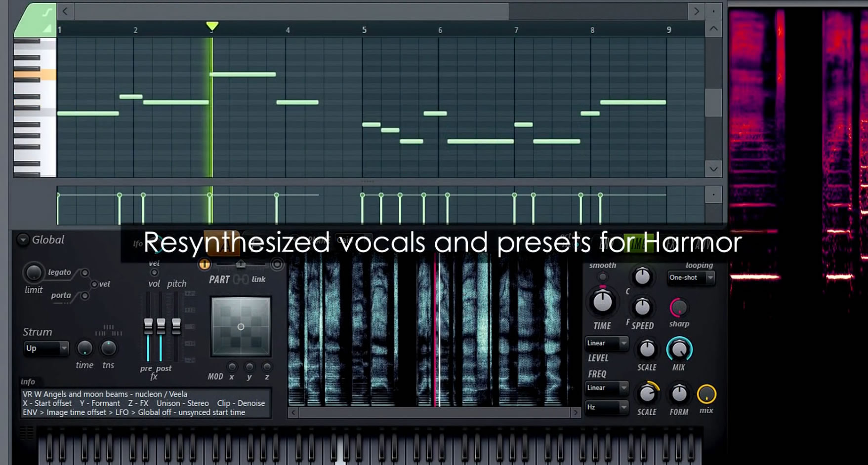Click the FORM knob
Image resolution: width=868 pixels, height=465 pixels.
pyautogui.click(x=679, y=393)
